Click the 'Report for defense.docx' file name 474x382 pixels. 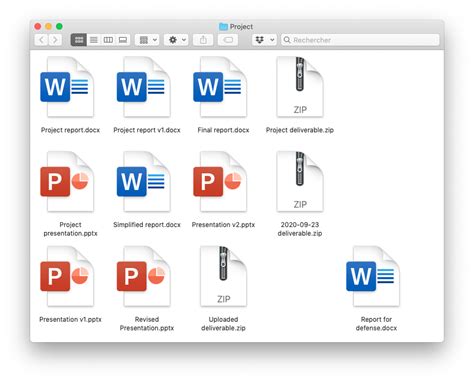tap(376, 324)
